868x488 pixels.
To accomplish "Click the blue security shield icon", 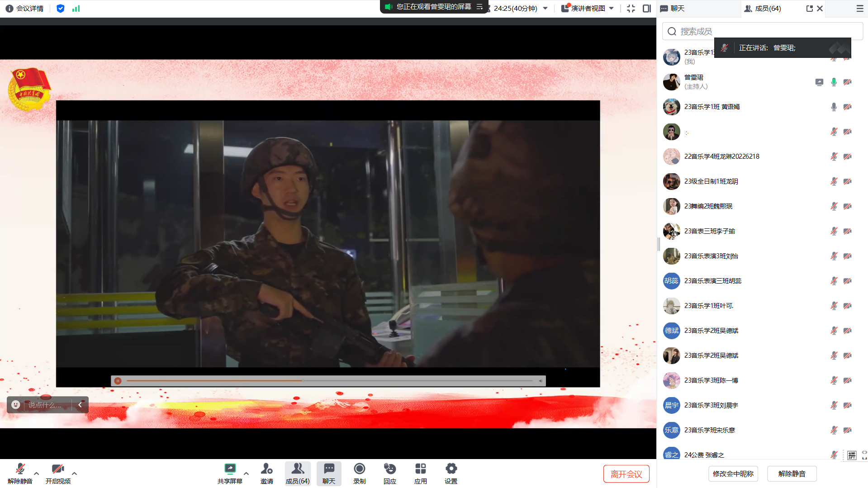I will coord(60,9).
